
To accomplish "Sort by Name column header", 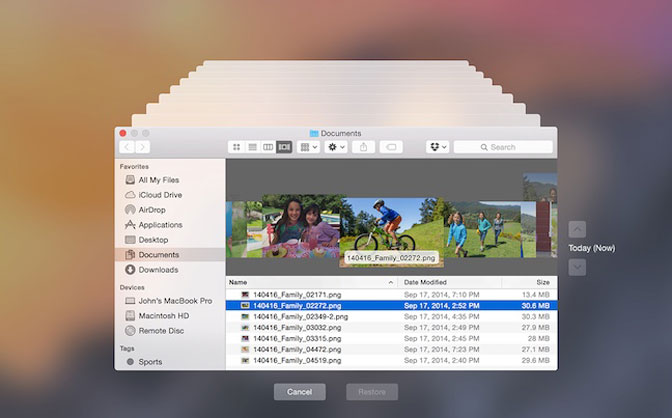I will (312, 282).
